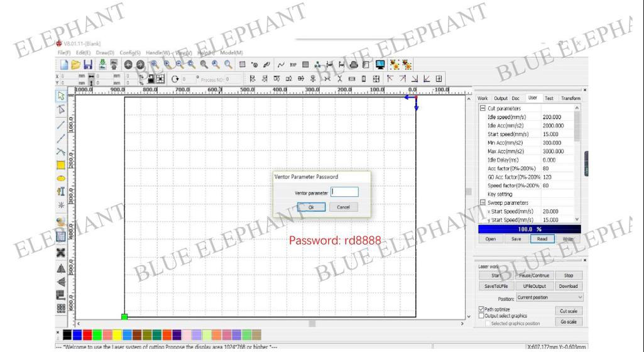Click the curve smooth icon in toolbar
The width and height of the screenshot is (644, 352).
click(x=281, y=65)
